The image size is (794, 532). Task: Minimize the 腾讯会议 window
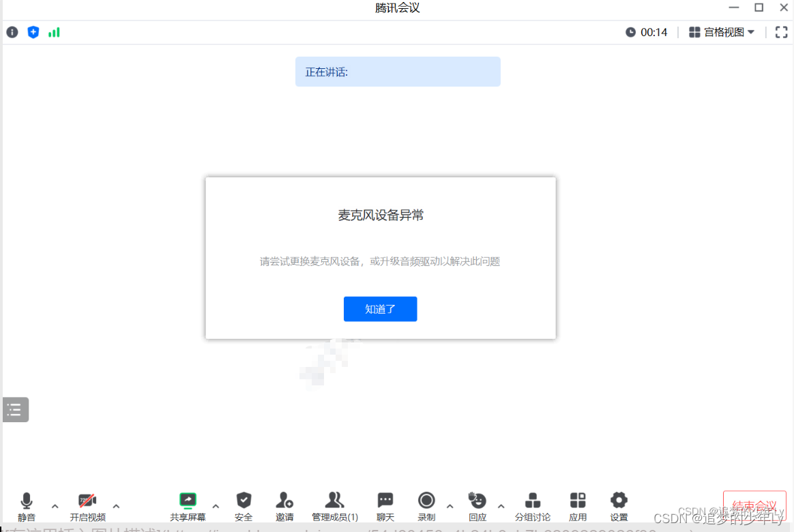(x=734, y=8)
